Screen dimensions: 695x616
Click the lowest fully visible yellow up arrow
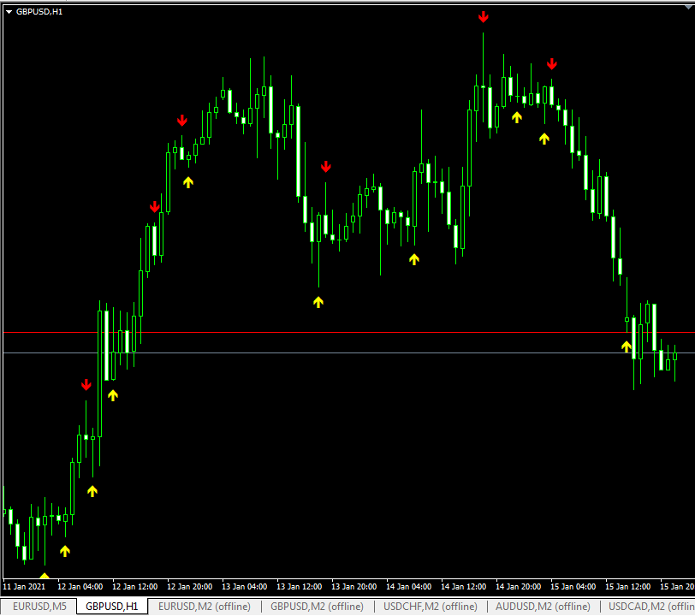65,551
